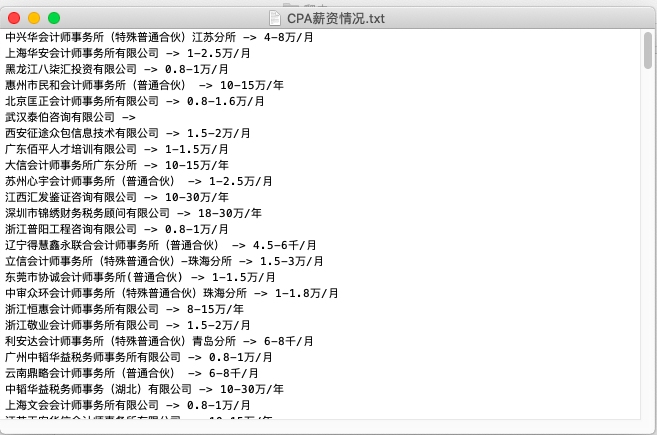The image size is (657, 435).
Task: Click the line 黑龙江八柒汇投资有限公司
Action: point(117,69)
